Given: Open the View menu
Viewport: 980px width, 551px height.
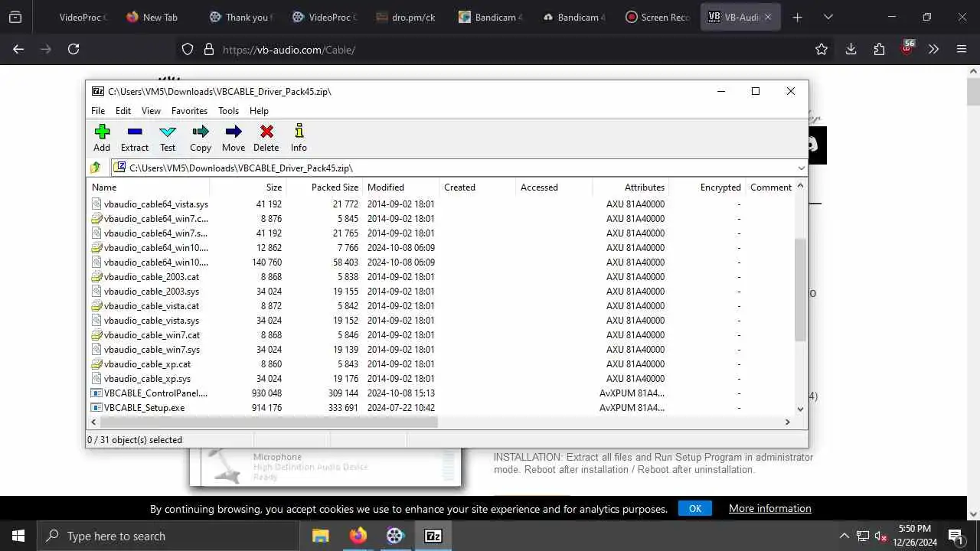Looking at the screenshot, I should [151, 111].
